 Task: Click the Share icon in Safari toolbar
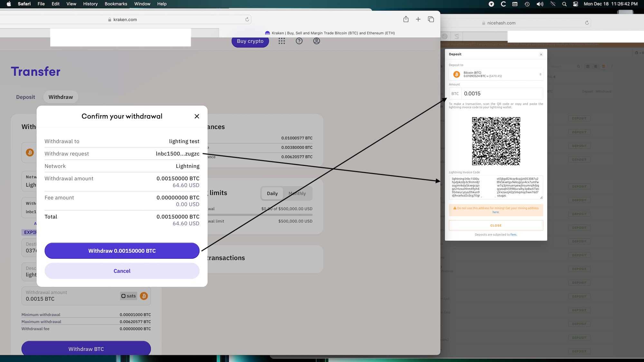click(406, 19)
